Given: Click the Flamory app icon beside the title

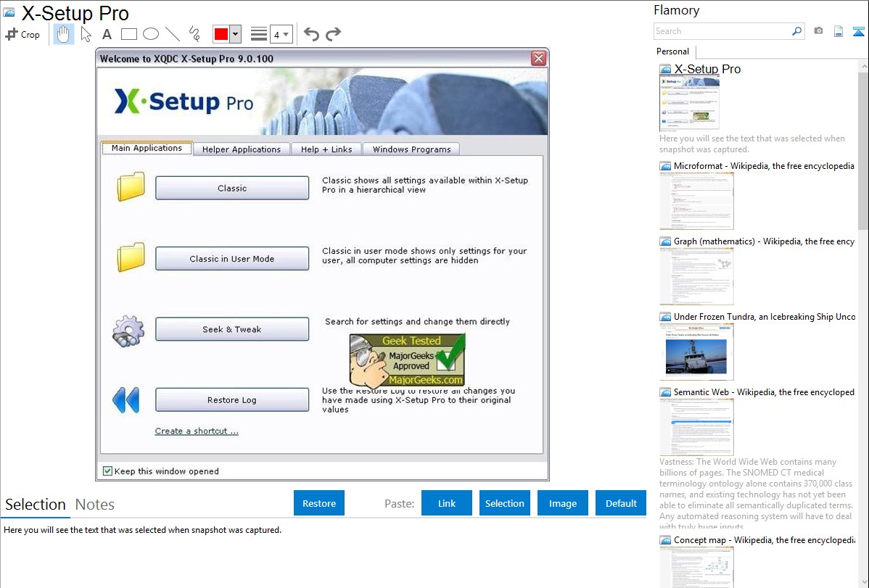Looking at the screenshot, I should click(x=9, y=12).
